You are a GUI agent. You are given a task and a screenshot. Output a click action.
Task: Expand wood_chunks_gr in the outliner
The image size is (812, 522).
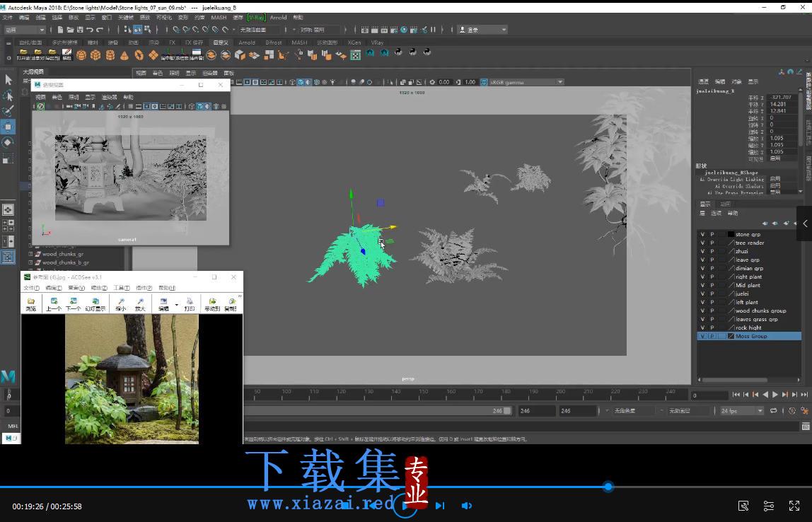(30, 254)
